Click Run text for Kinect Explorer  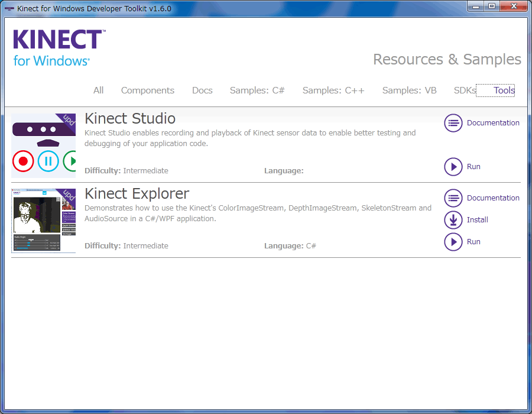point(473,242)
